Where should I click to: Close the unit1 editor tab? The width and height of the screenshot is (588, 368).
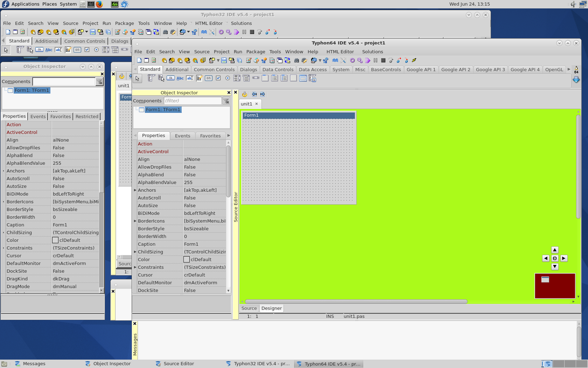257,104
